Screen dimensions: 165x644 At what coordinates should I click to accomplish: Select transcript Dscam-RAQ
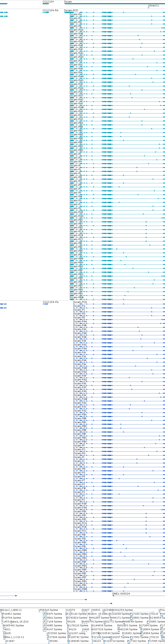76,88
